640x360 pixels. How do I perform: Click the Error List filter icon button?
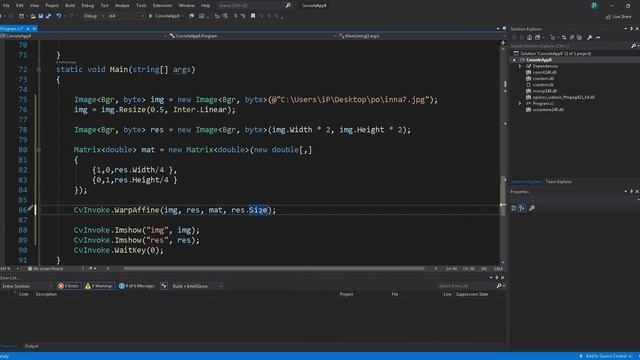(164, 286)
